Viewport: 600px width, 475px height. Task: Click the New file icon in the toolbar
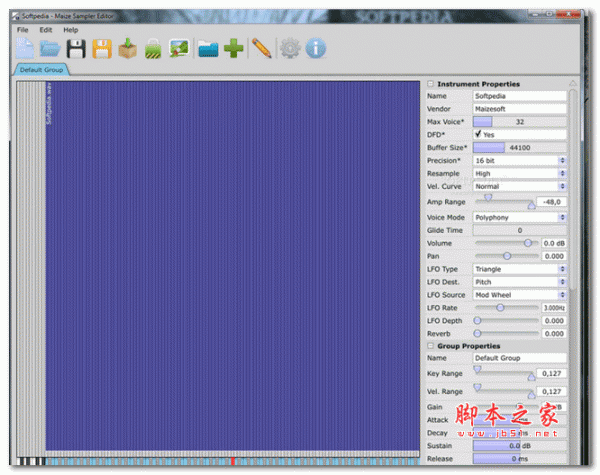coord(25,49)
